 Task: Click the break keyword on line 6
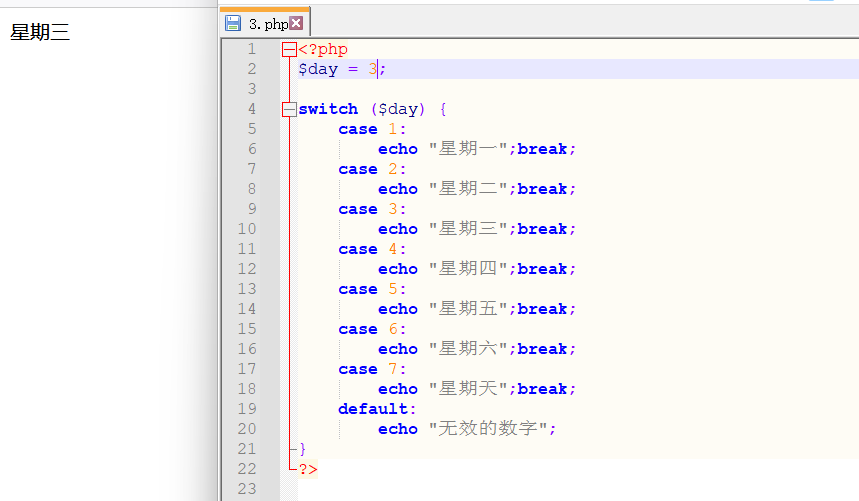[x=542, y=149]
